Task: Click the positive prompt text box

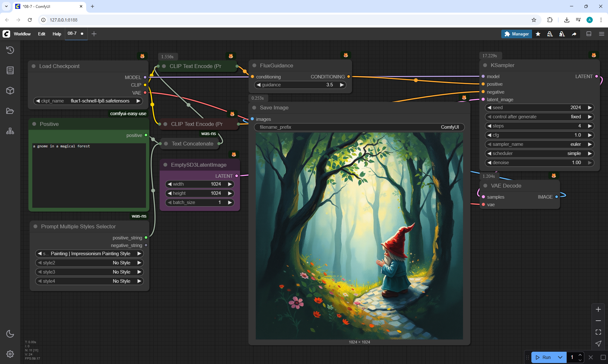Action: (89, 175)
